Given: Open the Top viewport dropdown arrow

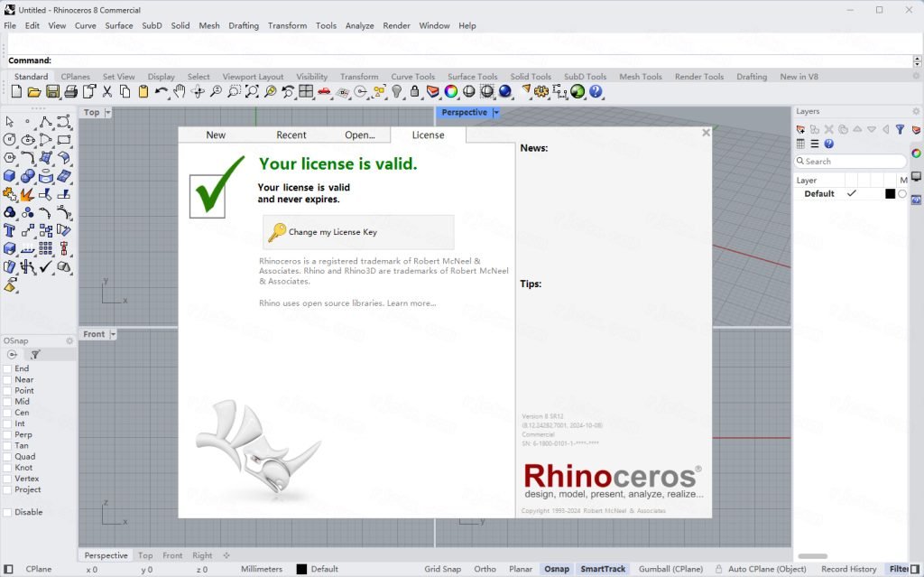Looking at the screenshot, I should click(108, 112).
